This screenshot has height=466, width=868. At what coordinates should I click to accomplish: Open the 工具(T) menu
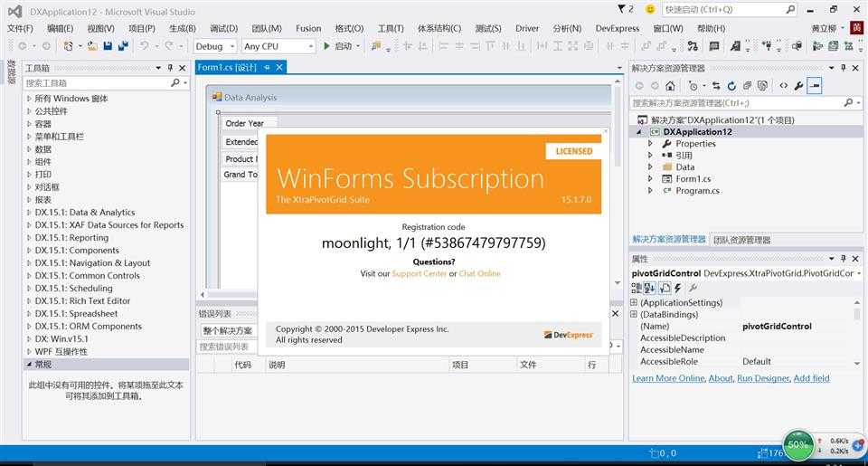[391, 28]
